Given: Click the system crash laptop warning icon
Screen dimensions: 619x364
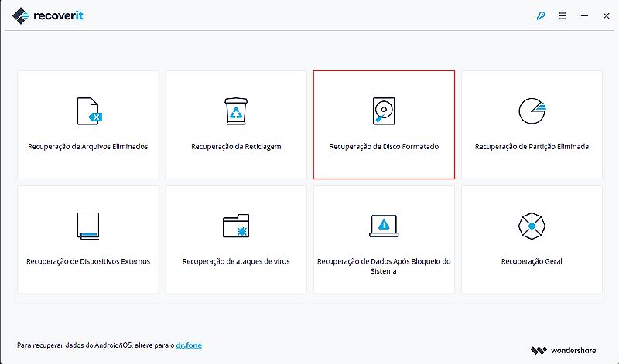Looking at the screenshot, I should point(384,226).
